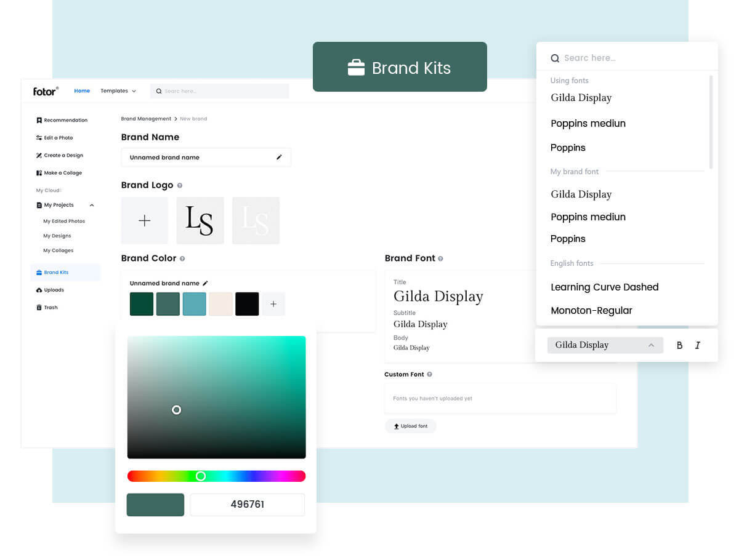Choose Poppins under My brand font
The width and height of the screenshot is (739, 560).
(568, 239)
